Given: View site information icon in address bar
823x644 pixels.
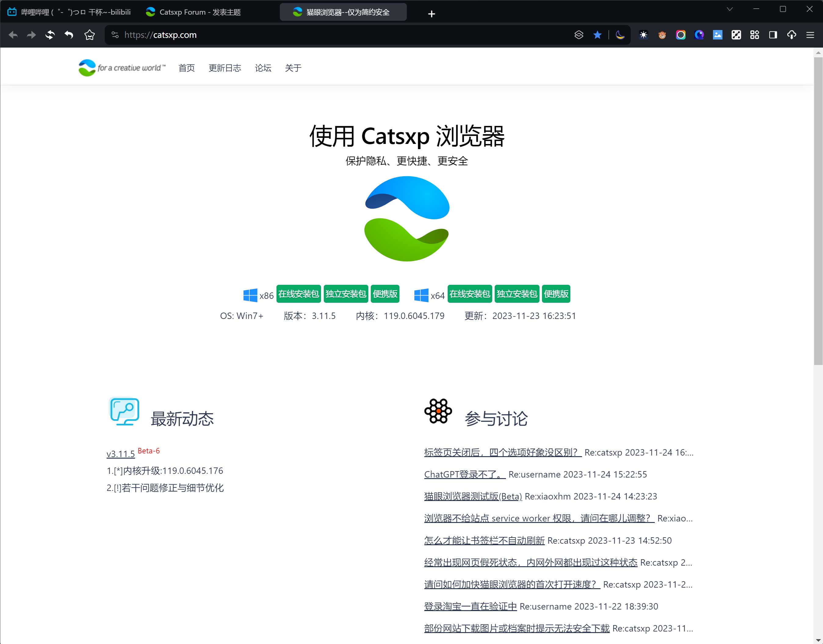Looking at the screenshot, I should coord(115,35).
